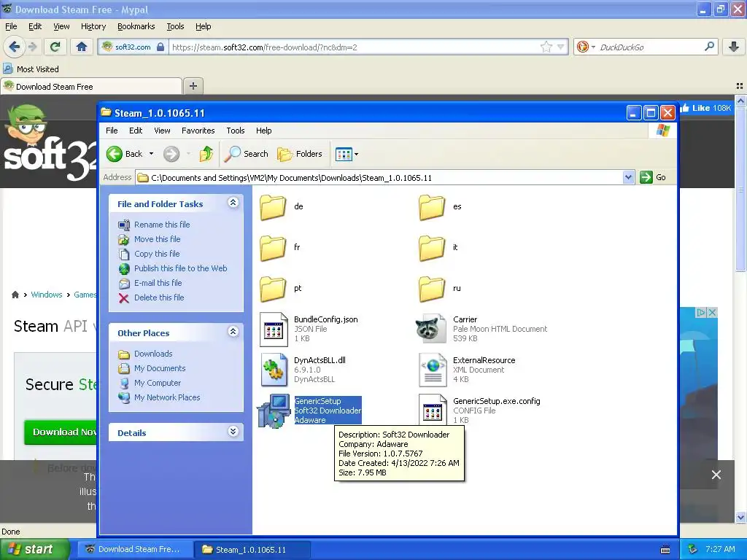The height and width of the screenshot is (560, 747).
Task: Open My Documents under Other Places
Action: point(160,368)
